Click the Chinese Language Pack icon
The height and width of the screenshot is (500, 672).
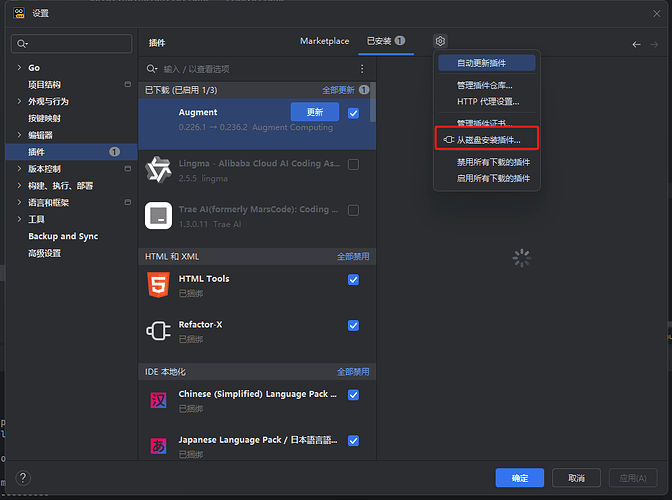tap(158, 401)
